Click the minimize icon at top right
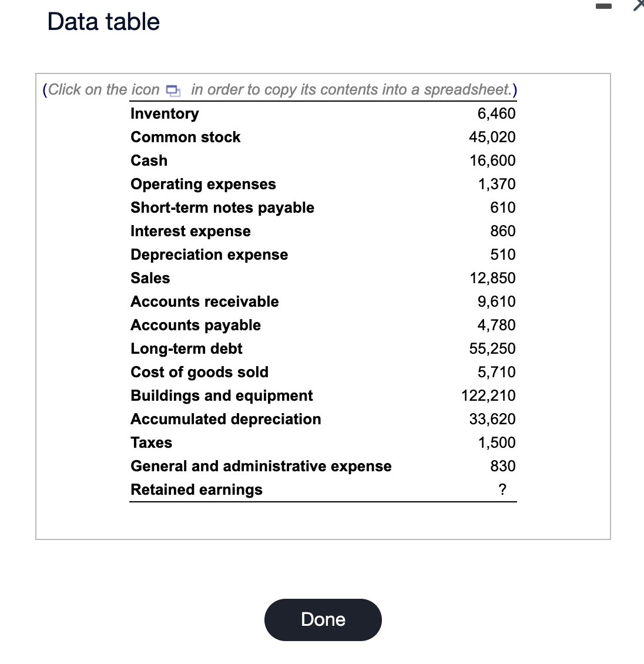 pos(603,6)
